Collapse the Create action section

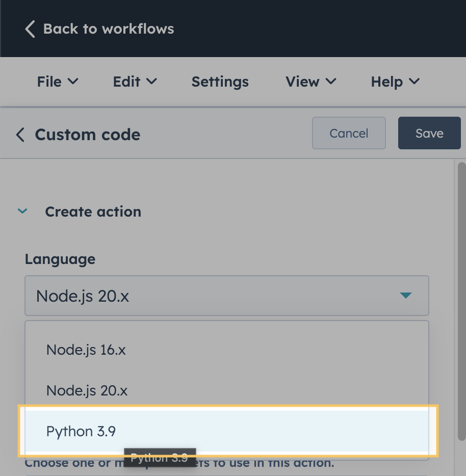22,211
